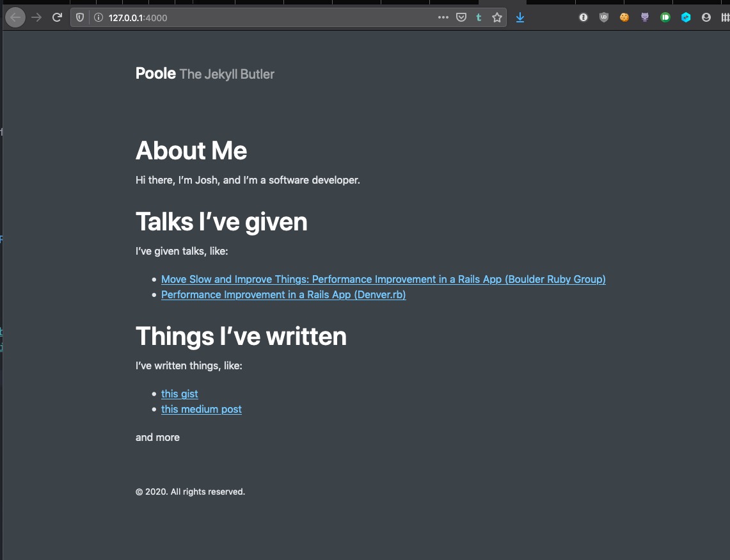Open the green Pushbullet extension
730x560 pixels.
tap(665, 18)
